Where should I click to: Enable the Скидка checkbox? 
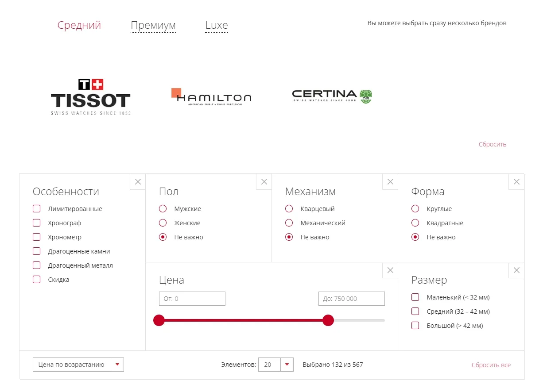click(x=37, y=280)
